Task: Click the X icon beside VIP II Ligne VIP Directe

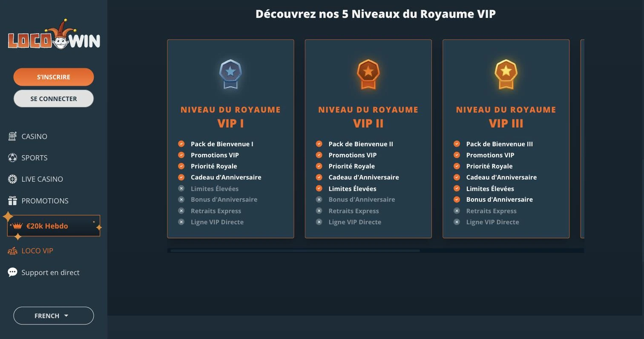Action: (319, 222)
